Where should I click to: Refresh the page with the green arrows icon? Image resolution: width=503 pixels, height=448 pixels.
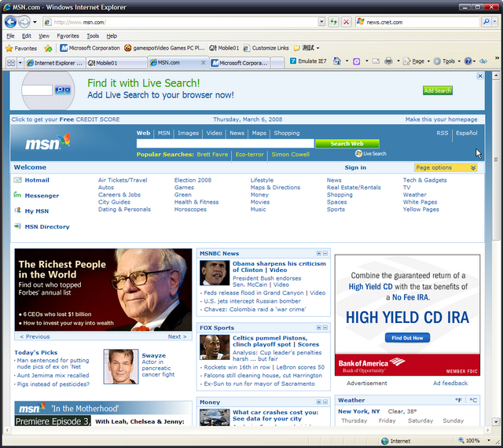click(x=333, y=22)
